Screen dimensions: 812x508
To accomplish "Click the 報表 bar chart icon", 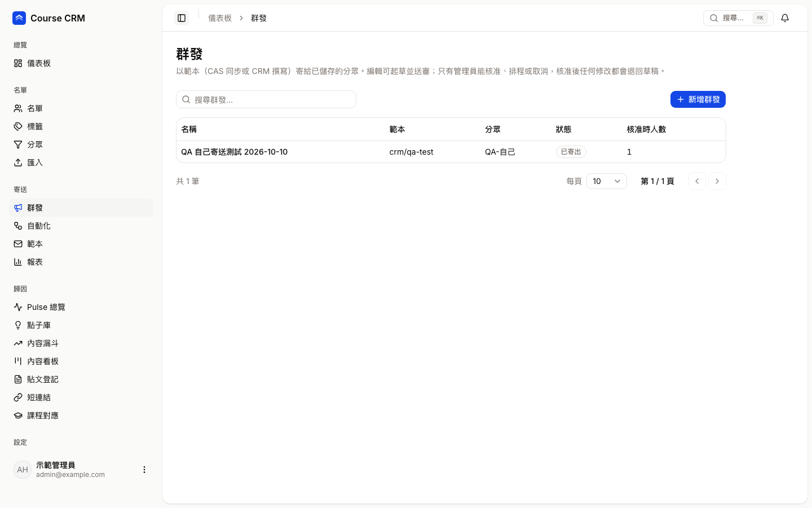I will [18, 262].
